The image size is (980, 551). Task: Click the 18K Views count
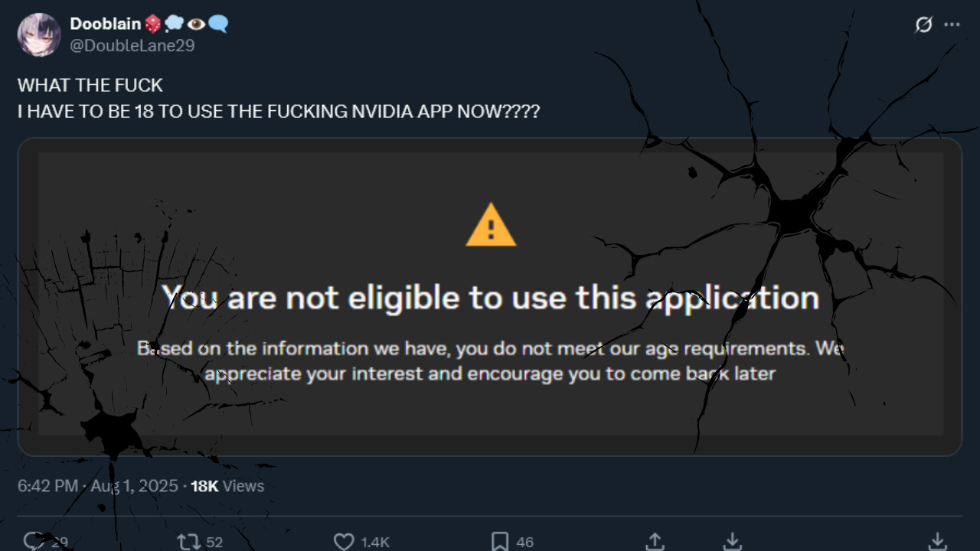pos(227,486)
